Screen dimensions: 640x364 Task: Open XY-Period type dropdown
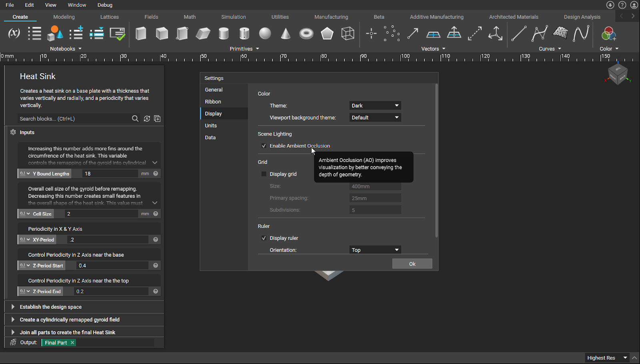pyautogui.click(x=25, y=240)
